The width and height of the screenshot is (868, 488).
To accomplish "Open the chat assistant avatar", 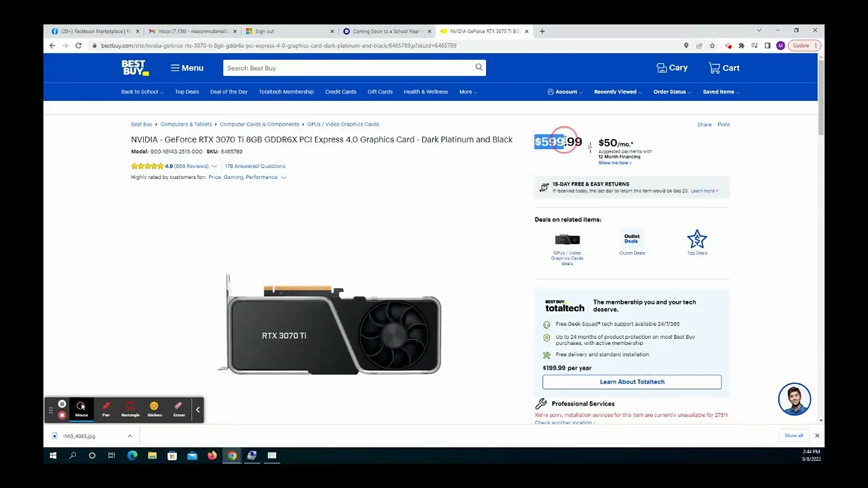I will (795, 399).
